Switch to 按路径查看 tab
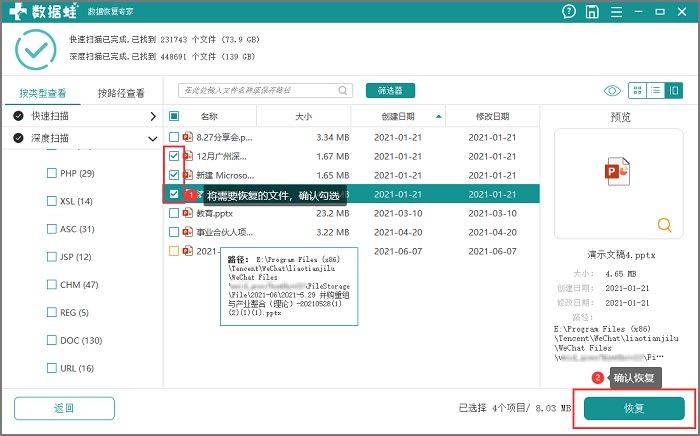The height and width of the screenshot is (436, 700). coord(121,93)
